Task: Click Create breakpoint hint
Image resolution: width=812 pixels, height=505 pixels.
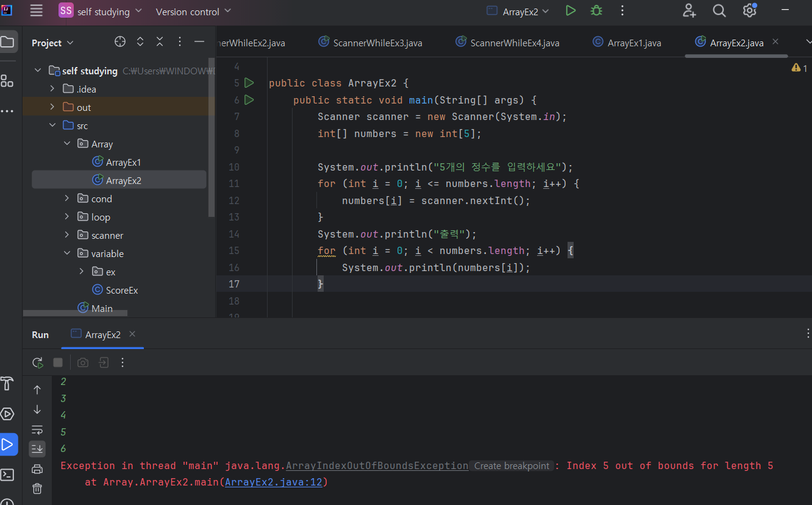Action: coord(511,465)
